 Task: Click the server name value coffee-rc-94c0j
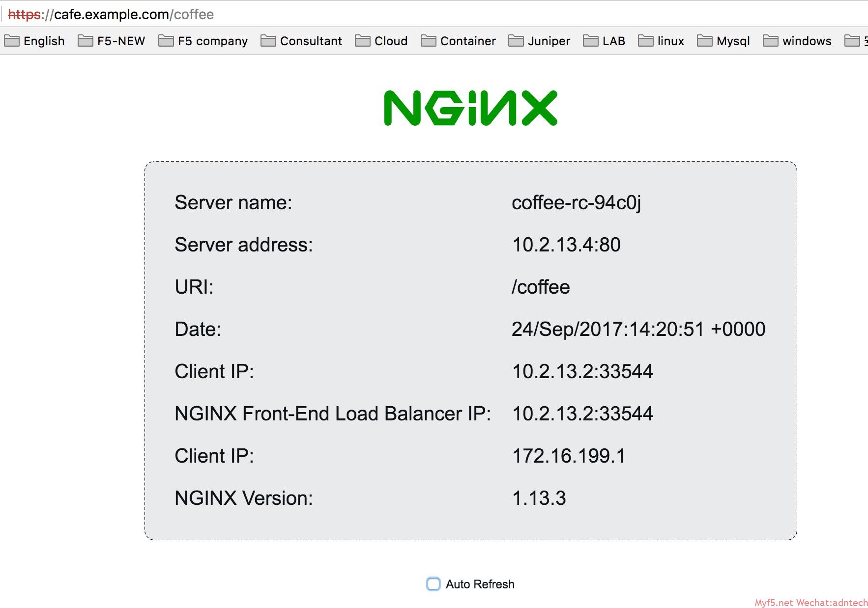pos(576,202)
